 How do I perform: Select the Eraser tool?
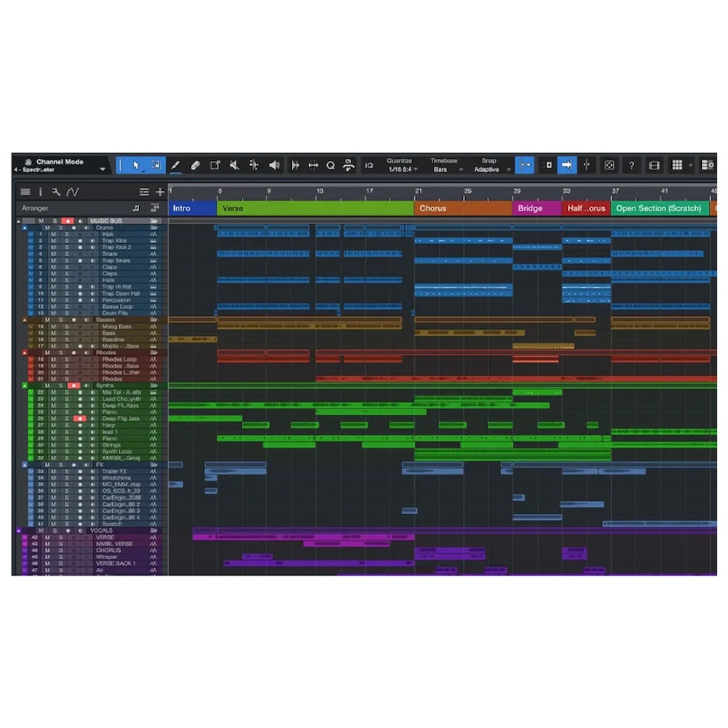click(196, 165)
